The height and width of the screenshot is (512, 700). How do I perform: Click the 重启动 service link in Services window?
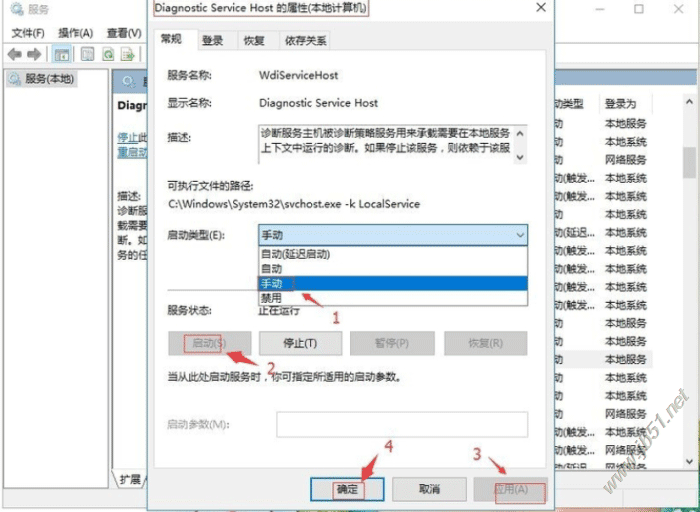tap(132, 152)
